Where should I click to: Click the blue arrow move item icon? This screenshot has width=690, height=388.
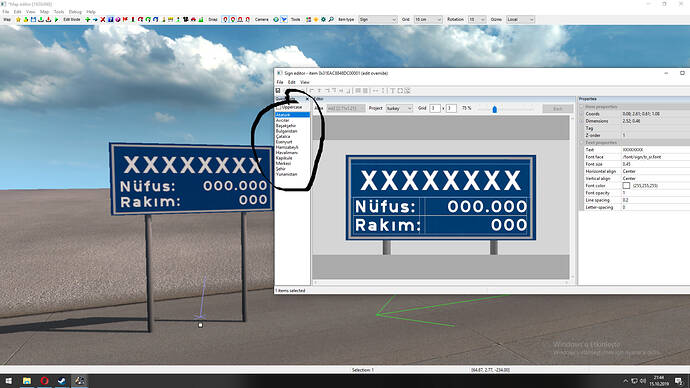point(95,19)
